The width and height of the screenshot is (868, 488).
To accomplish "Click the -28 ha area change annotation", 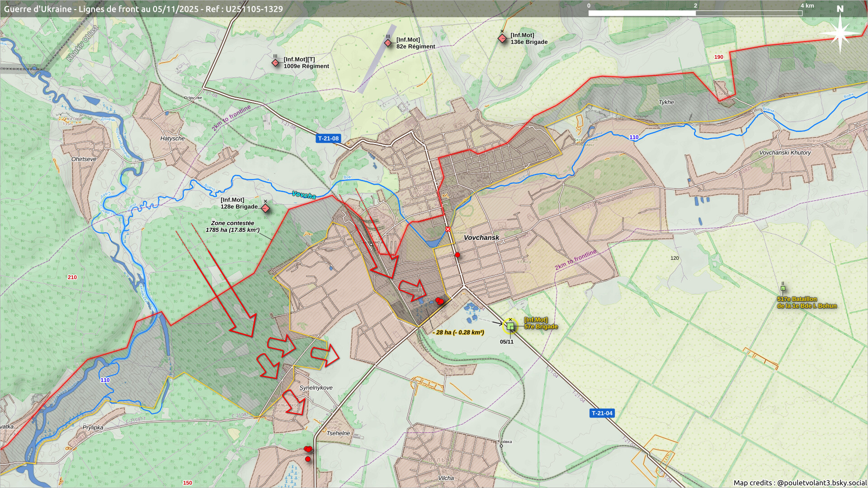I will (x=458, y=333).
